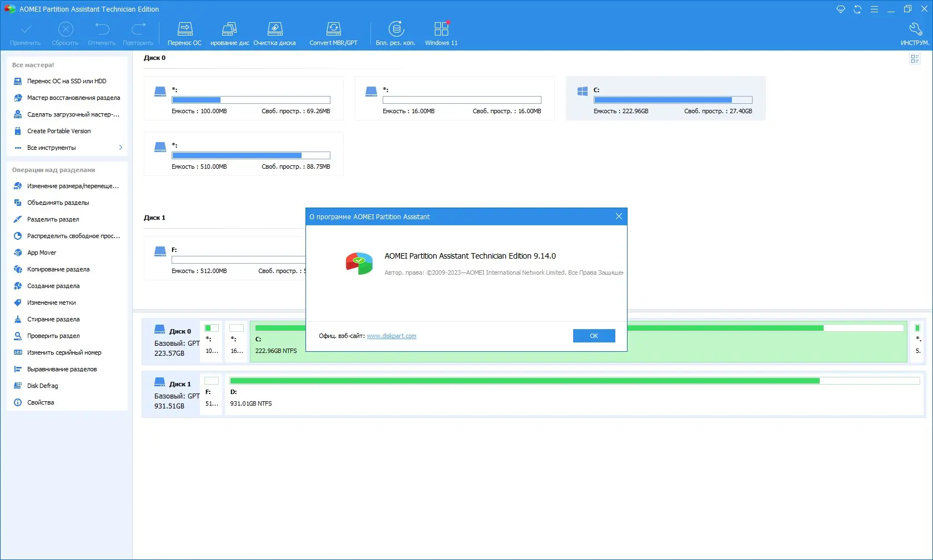The height and width of the screenshot is (560, 933).
Task: Click the Convert MBR/GPT toolbar icon
Action: coord(333,32)
